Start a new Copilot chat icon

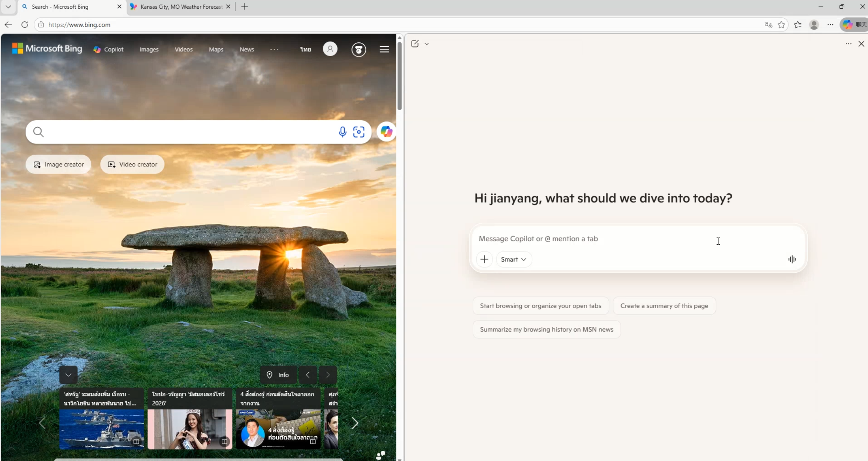pos(415,44)
